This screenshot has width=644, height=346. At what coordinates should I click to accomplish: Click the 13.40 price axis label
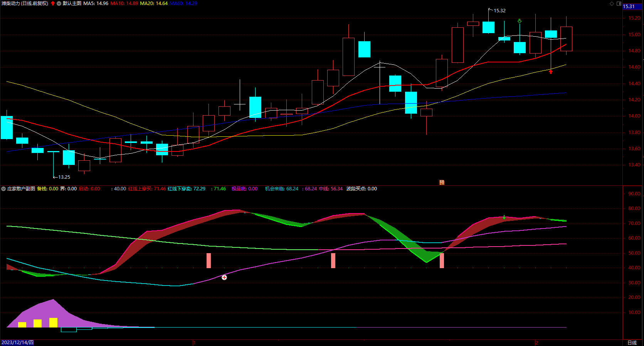pos(634,165)
